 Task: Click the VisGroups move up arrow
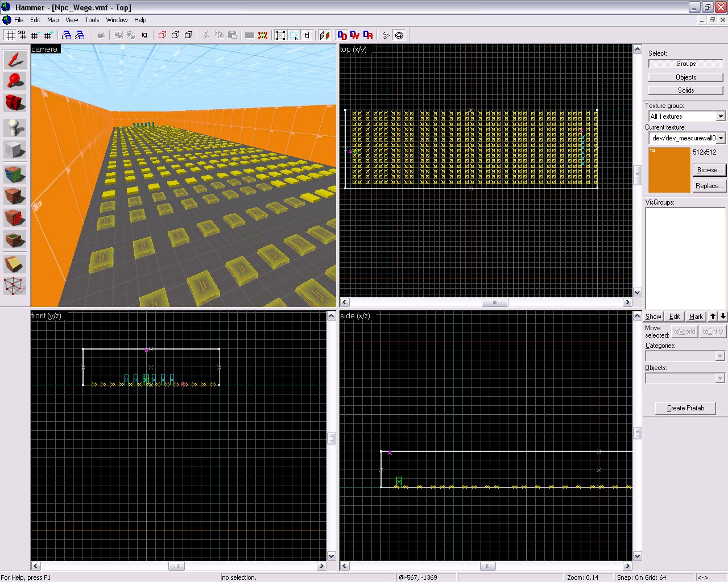[713, 317]
